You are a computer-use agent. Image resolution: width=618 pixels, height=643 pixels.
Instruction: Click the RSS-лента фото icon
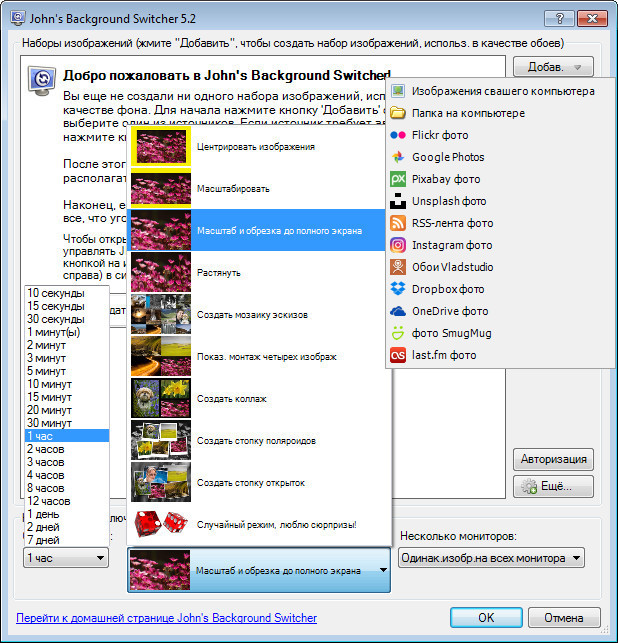point(398,223)
